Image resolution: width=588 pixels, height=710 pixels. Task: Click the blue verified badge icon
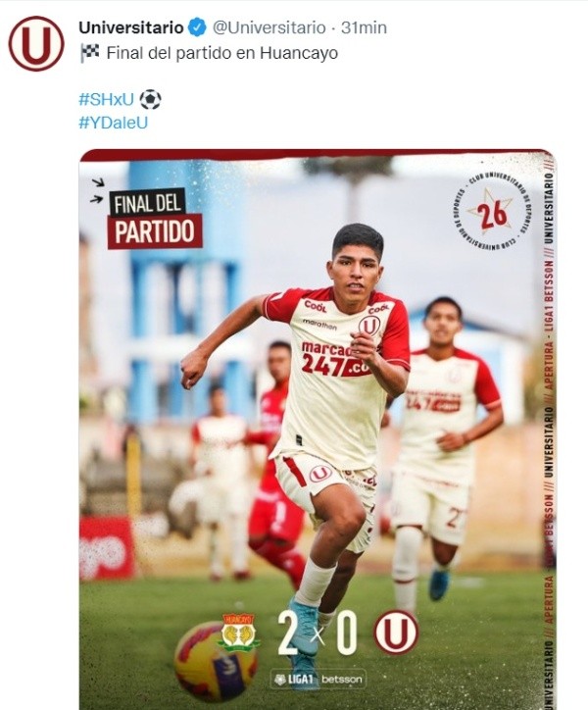197,27
